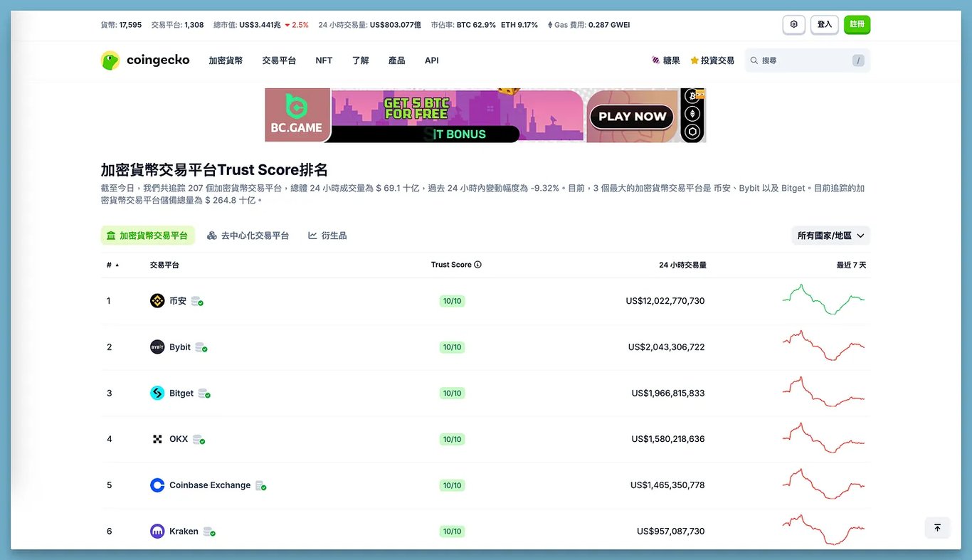Open the API navigation menu
Viewport: 972px width, 560px height.
tap(432, 60)
